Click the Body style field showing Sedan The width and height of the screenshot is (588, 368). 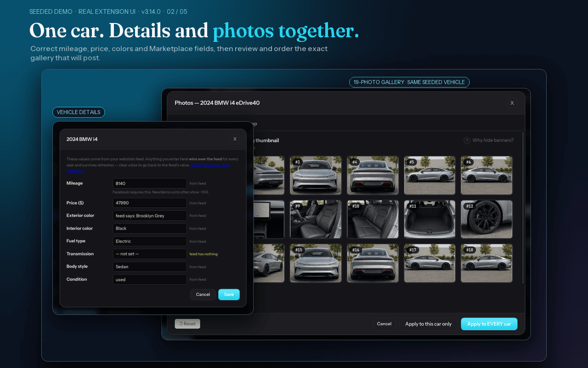pyautogui.click(x=150, y=267)
